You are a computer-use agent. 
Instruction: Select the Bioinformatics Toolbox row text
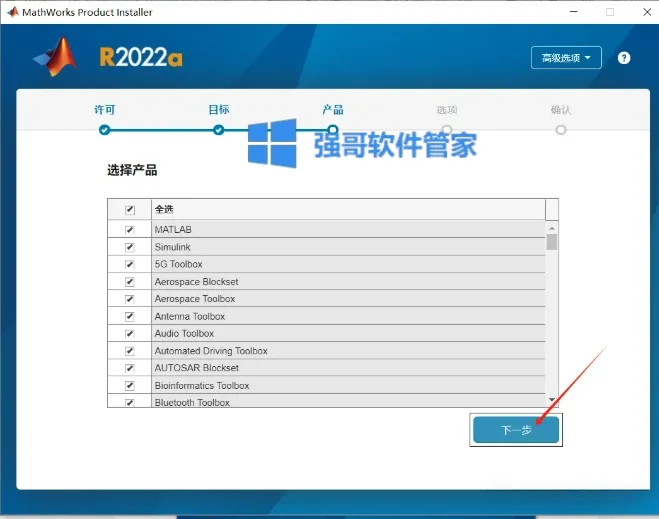(202, 385)
